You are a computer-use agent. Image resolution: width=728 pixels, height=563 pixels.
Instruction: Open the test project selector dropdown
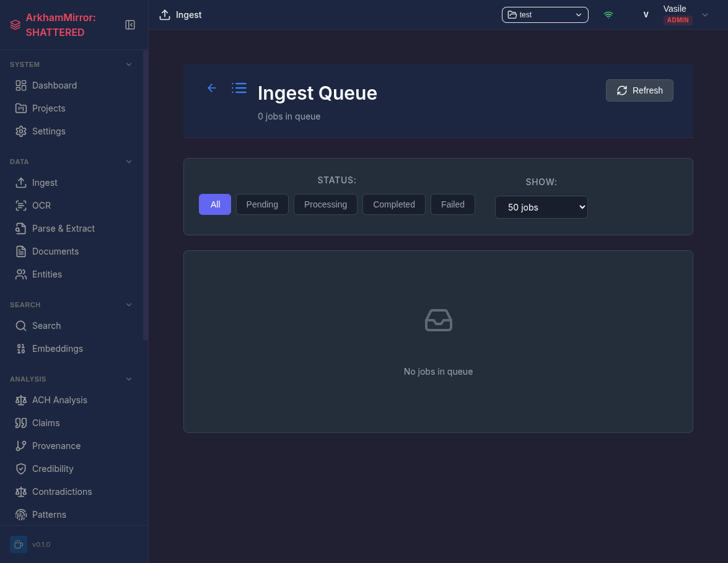tap(545, 15)
